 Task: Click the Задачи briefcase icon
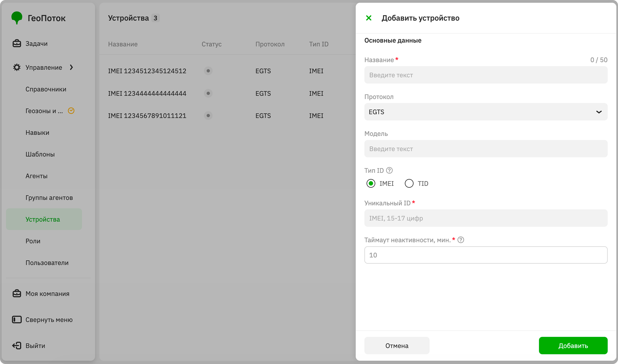point(17,43)
